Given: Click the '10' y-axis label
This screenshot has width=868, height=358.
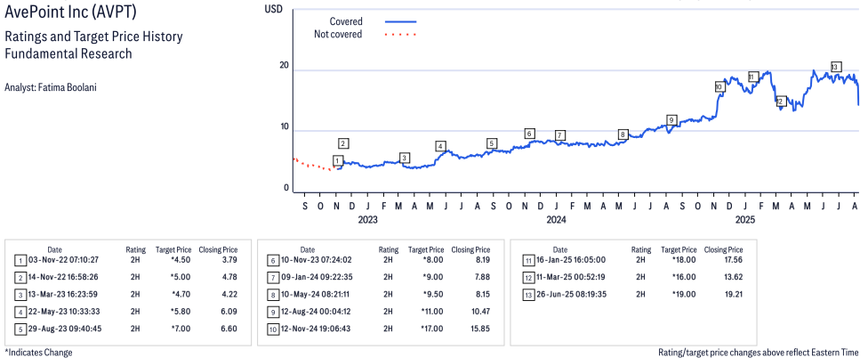Looking at the screenshot, I should coord(284,126).
